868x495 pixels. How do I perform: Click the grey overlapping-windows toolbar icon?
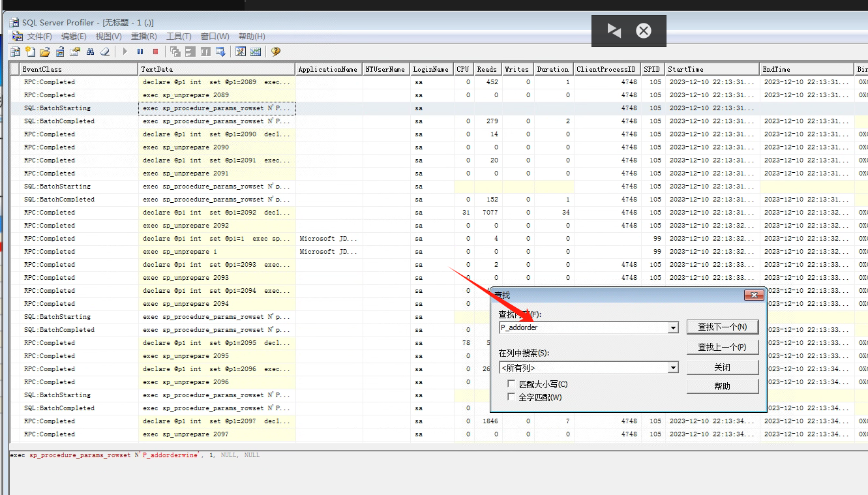point(175,52)
